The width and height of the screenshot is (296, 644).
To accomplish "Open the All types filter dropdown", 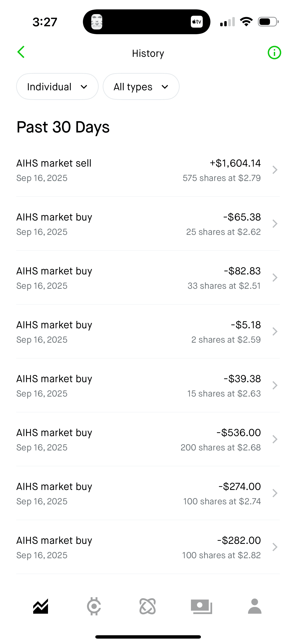I will tap(141, 87).
